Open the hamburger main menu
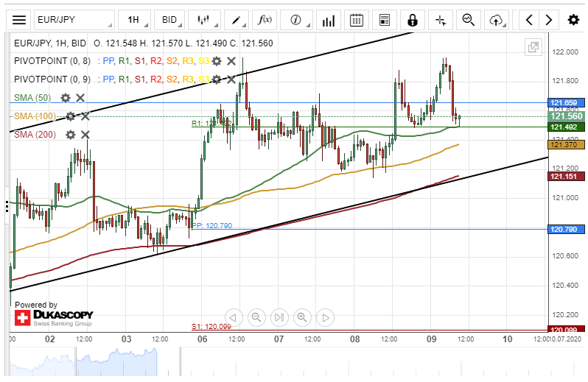 pos(19,20)
